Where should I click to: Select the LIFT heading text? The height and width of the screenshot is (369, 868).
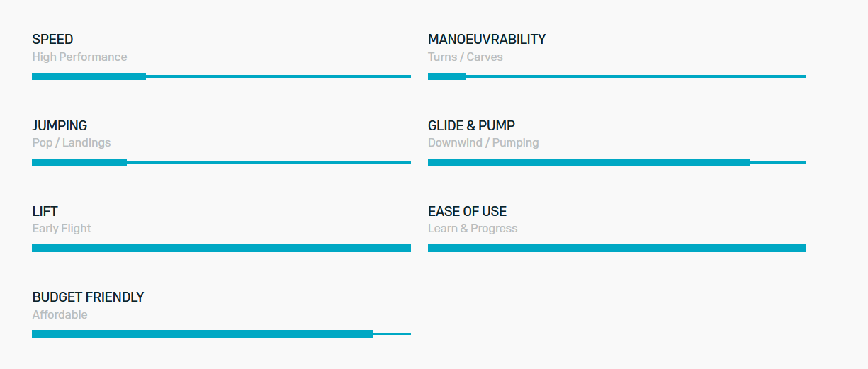[x=45, y=212]
